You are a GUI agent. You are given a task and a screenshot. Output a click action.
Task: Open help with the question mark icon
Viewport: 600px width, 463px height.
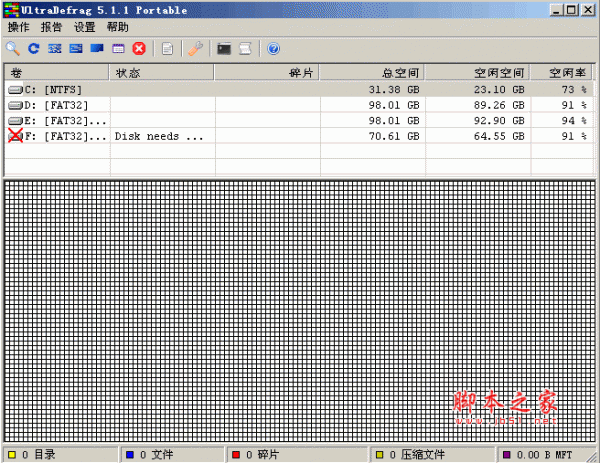point(273,49)
